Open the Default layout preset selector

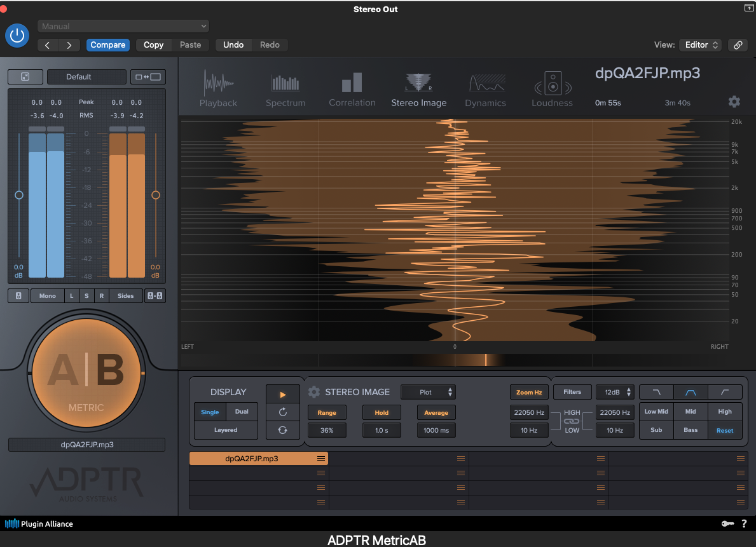click(86, 77)
